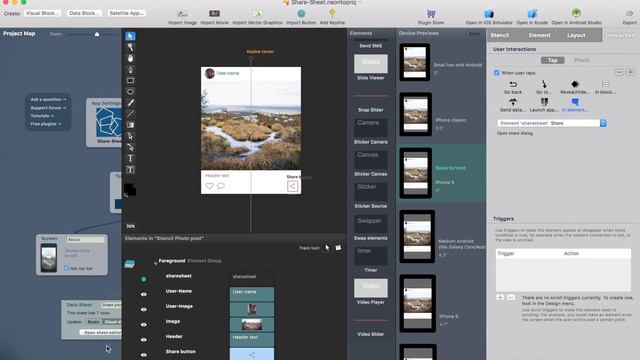This screenshot has width=640, height=360.
Task: Select the zoom magnifier tool
Action: (130, 47)
